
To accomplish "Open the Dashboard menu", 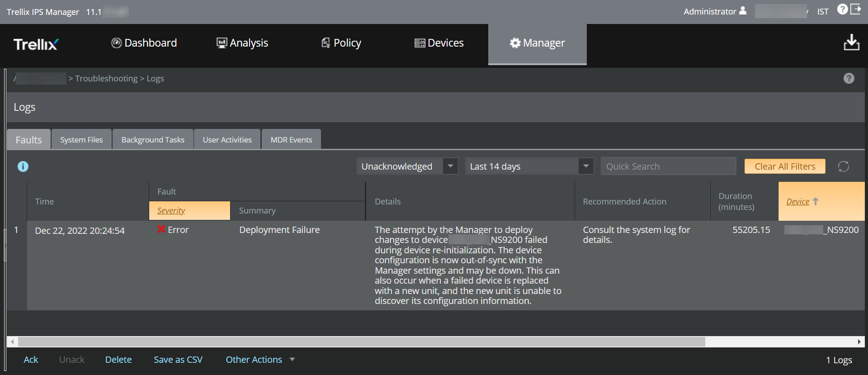I will click(x=144, y=43).
